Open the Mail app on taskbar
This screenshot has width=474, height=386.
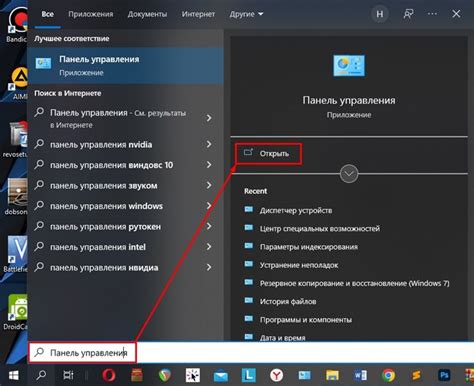pos(221,376)
